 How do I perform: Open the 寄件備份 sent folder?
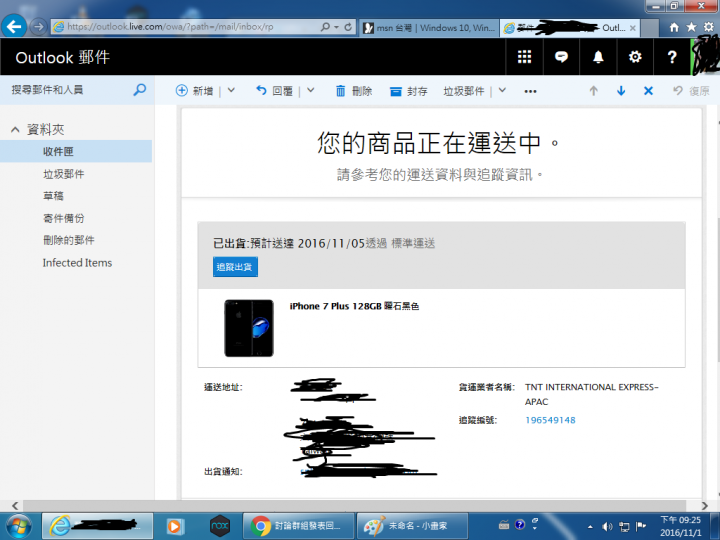click(x=63, y=218)
